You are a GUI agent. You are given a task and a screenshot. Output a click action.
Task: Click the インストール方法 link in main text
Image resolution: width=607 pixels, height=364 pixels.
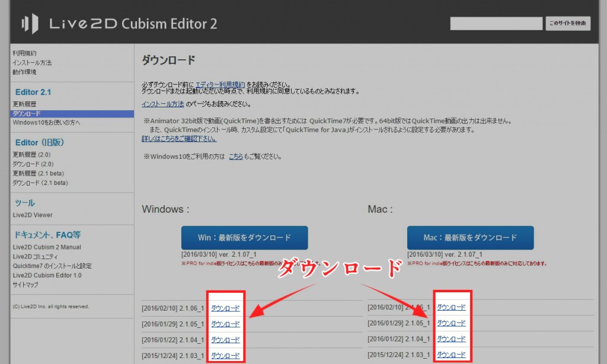[x=162, y=104]
